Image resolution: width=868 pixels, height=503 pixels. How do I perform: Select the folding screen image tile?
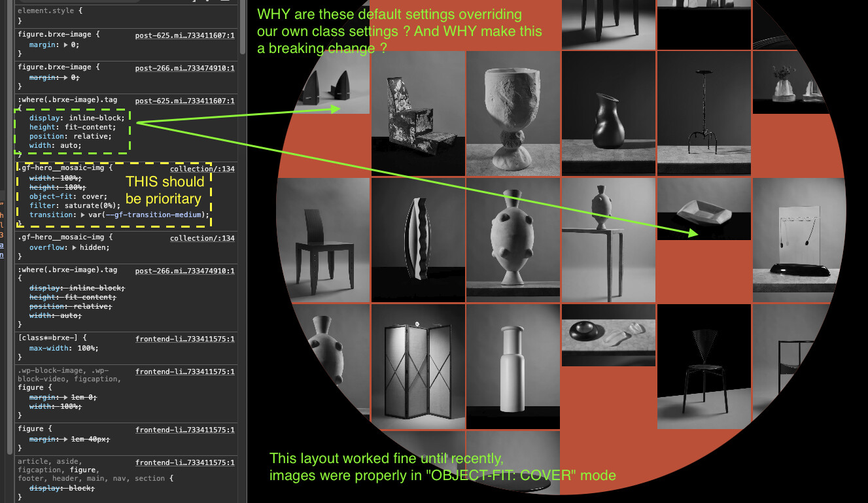pyautogui.click(x=418, y=366)
